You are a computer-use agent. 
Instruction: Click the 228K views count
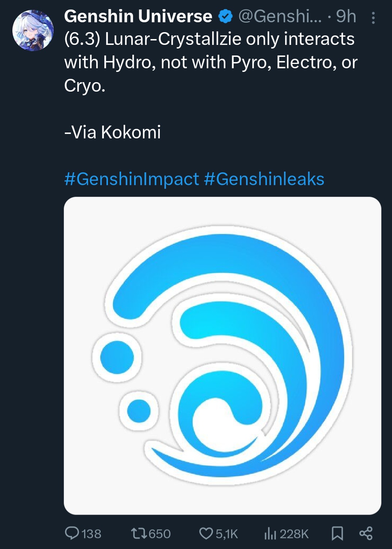[294, 534]
